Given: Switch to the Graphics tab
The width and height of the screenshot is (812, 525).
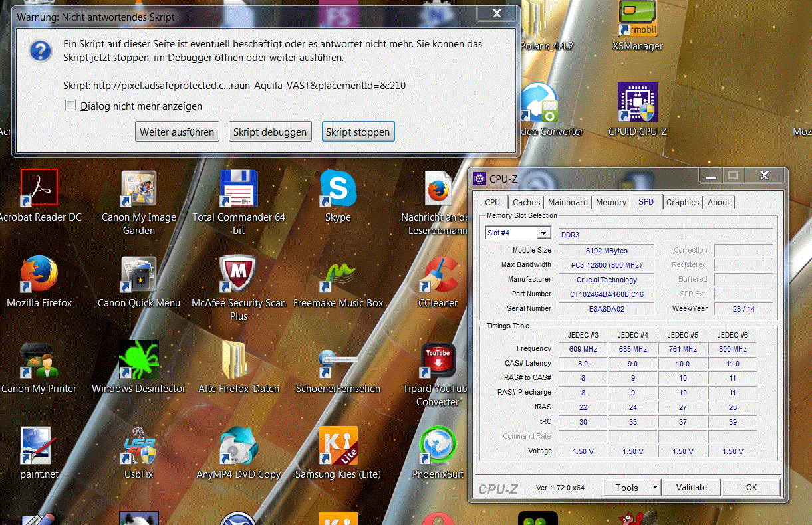Looking at the screenshot, I should pos(683,202).
